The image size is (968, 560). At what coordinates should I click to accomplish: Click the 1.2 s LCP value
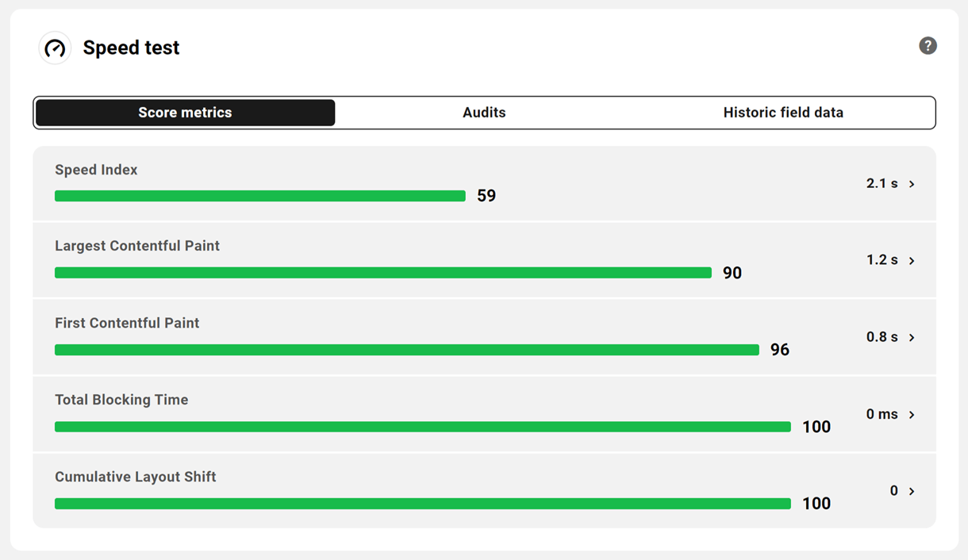(x=882, y=260)
